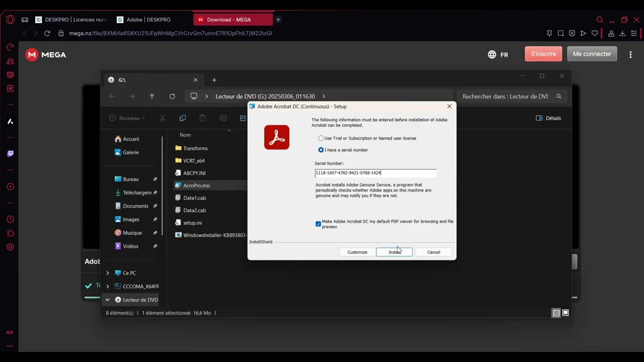Open the Transforms folder in Explorer
Screen dimensions: 644x362
point(195,148)
